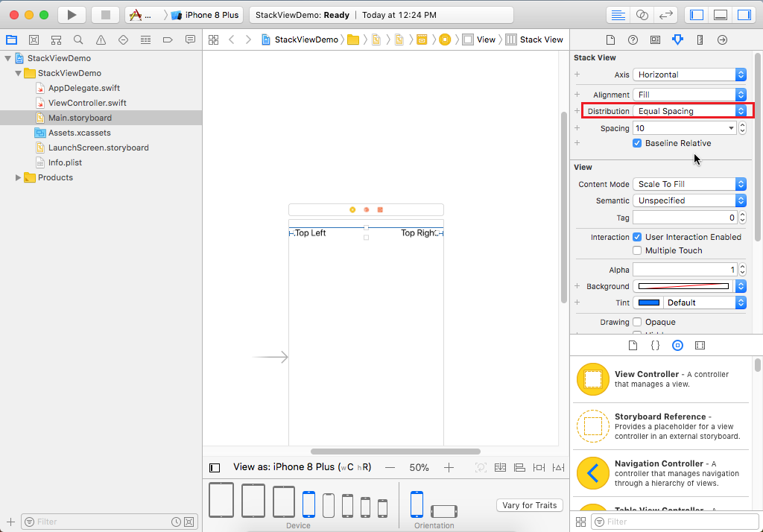The height and width of the screenshot is (532, 763).
Task: Show the version editor
Action: [665, 15]
